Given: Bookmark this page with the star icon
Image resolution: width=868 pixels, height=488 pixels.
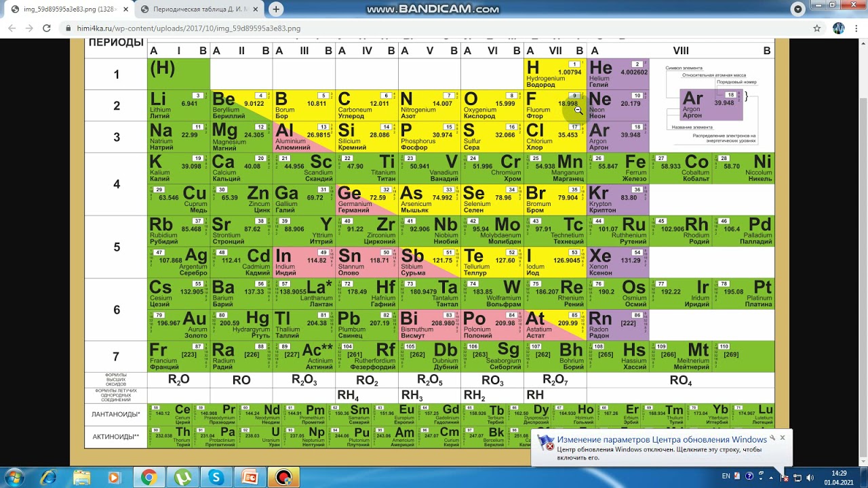Looking at the screenshot, I should [x=817, y=28].
